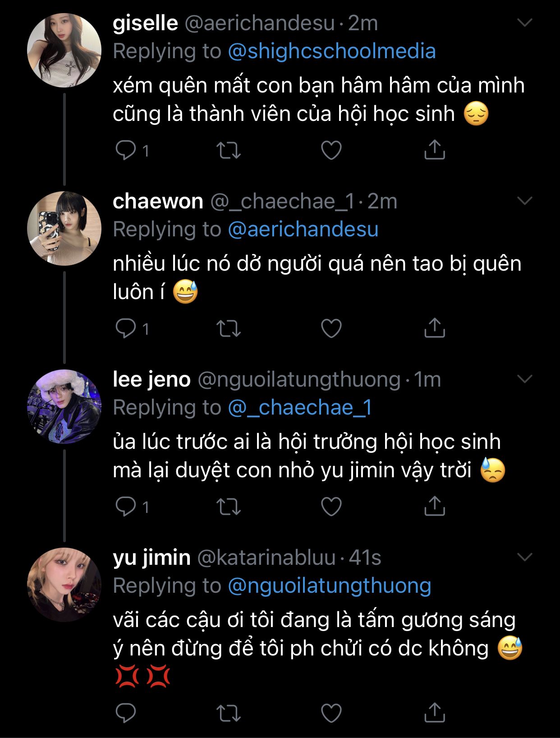Reply to yu jimin's tweet
560x738 pixels.
pyautogui.click(x=125, y=713)
